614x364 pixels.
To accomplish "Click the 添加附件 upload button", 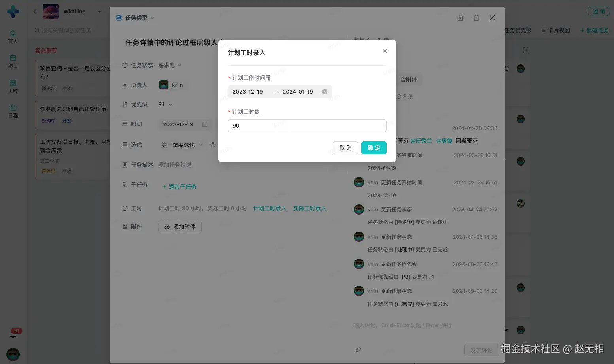I will tap(180, 227).
